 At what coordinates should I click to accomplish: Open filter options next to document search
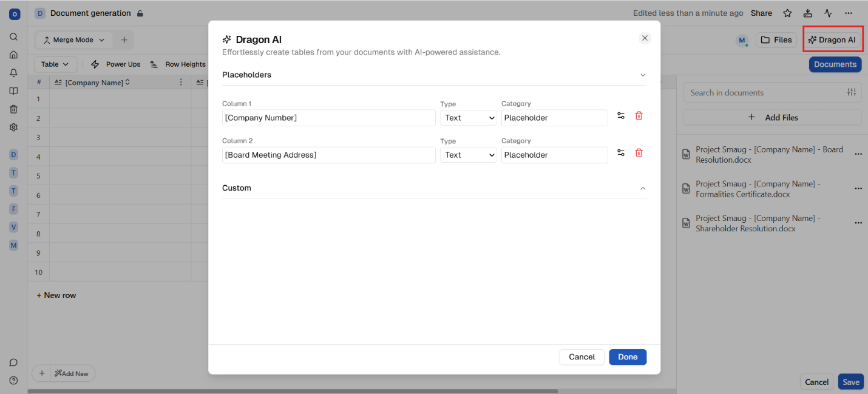(x=852, y=92)
